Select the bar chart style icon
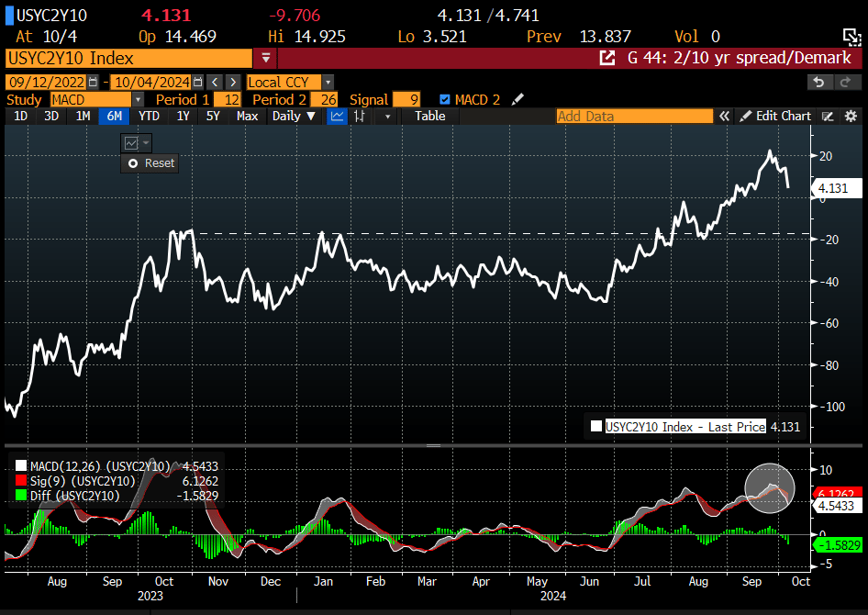This screenshot has height=615, width=868. pos(361,117)
